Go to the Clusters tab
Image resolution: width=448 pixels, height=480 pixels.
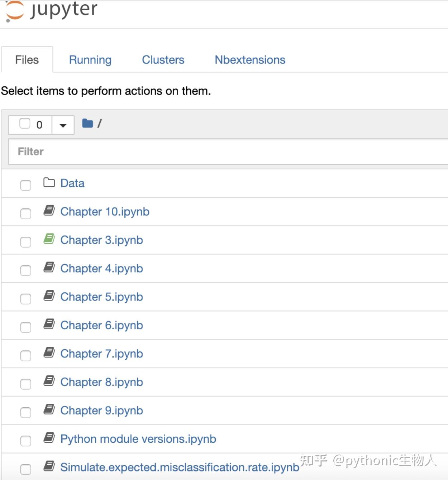163,60
